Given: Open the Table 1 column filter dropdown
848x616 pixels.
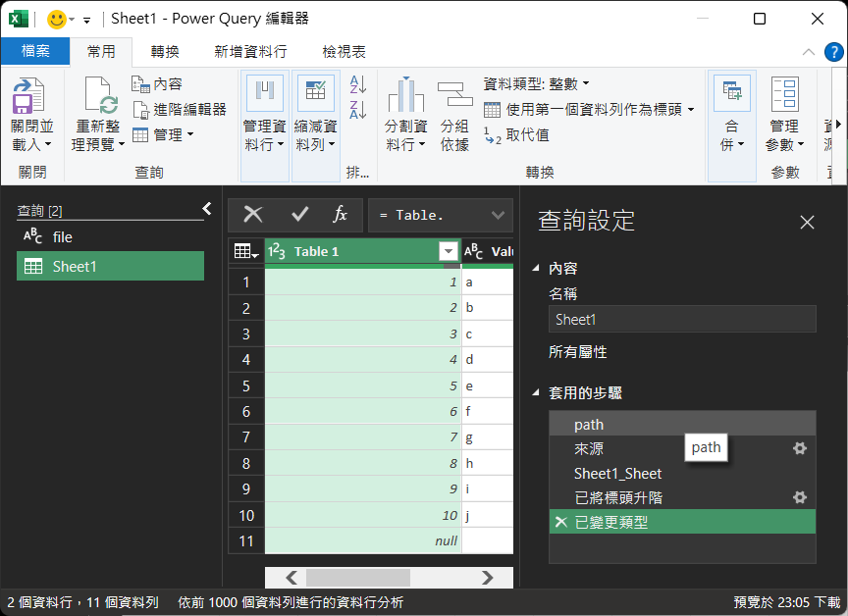Looking at the screenshot, I should click(449, 251).
